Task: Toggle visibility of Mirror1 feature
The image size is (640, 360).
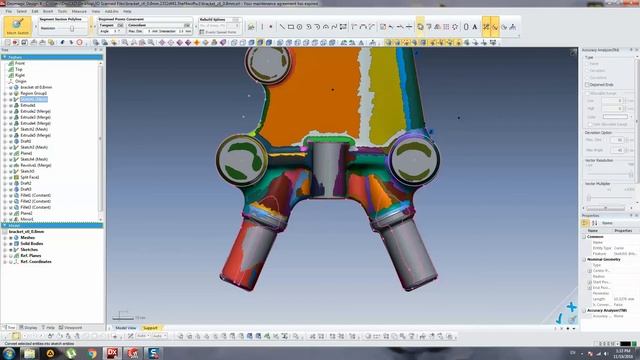Action: click(11, 219)
